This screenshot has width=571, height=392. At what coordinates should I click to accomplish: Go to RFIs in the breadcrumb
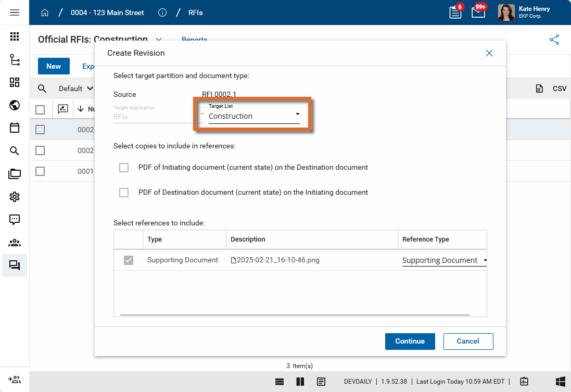pyautogui.click(x=195, y=12)
